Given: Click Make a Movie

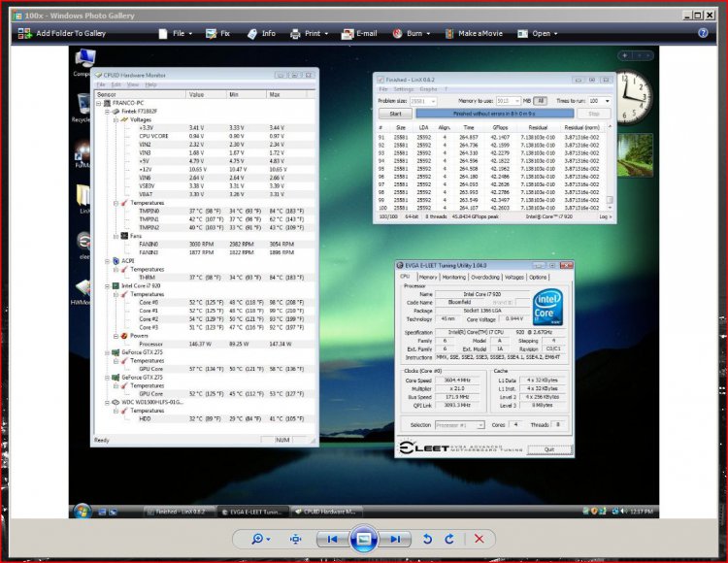Looking at the screenshot, I should click(x=474, y=33).
